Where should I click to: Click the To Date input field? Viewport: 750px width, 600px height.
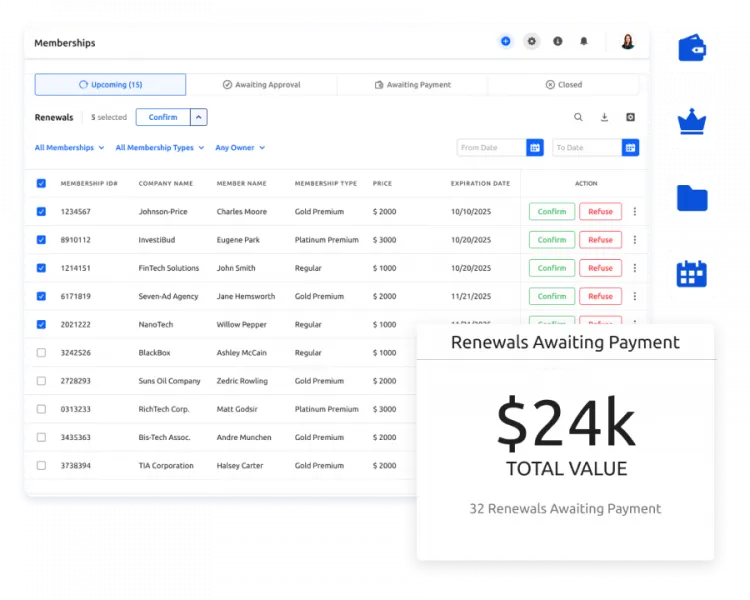tap(587, 147)
